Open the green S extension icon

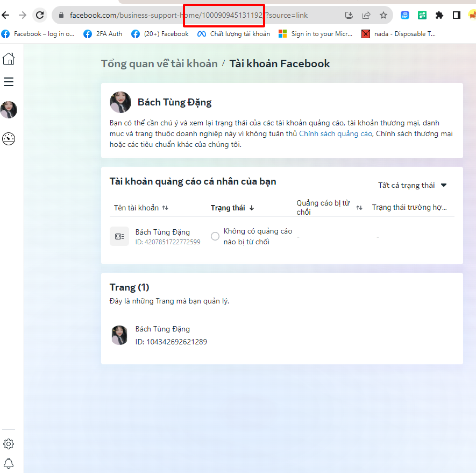coord(422,15)
